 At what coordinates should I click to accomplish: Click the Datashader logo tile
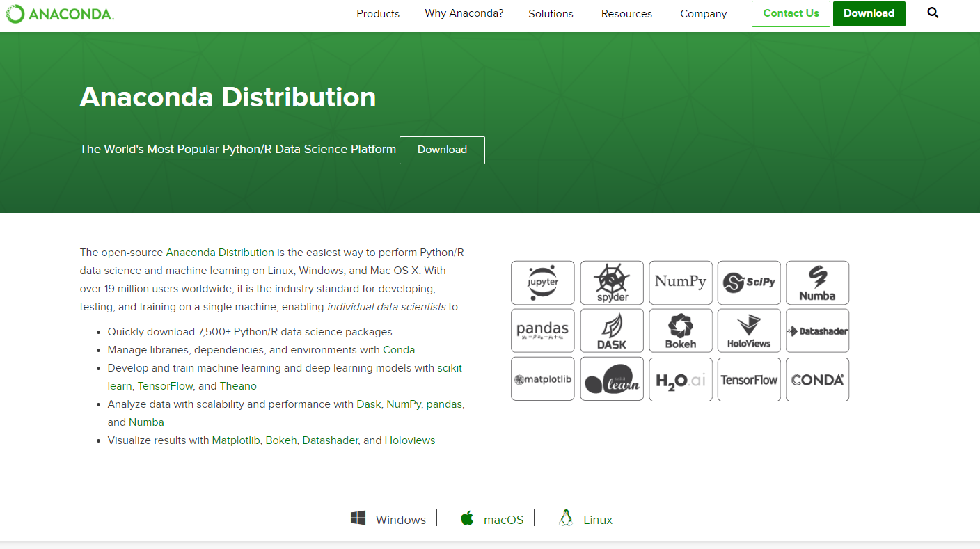[x=818, y=331]
